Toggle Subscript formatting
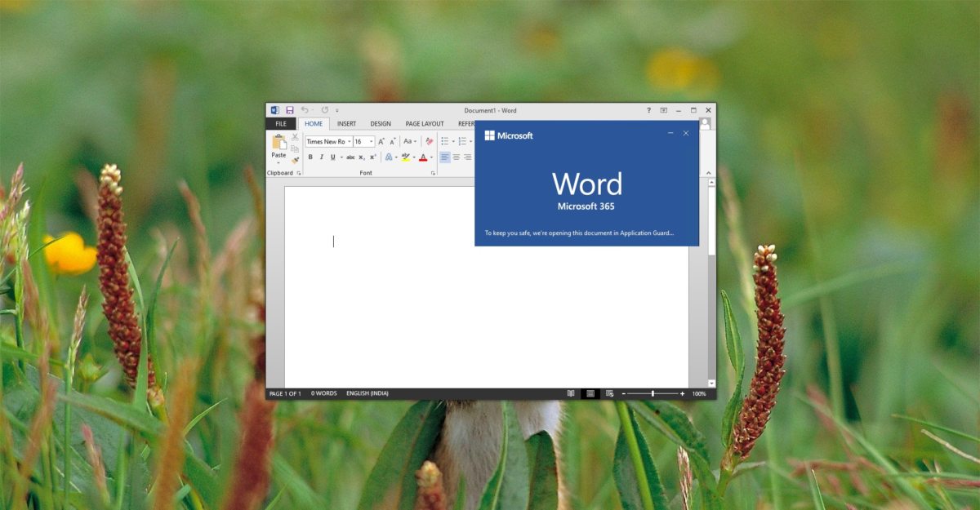This screenshot has width=980, height=510. pos(362,157)
